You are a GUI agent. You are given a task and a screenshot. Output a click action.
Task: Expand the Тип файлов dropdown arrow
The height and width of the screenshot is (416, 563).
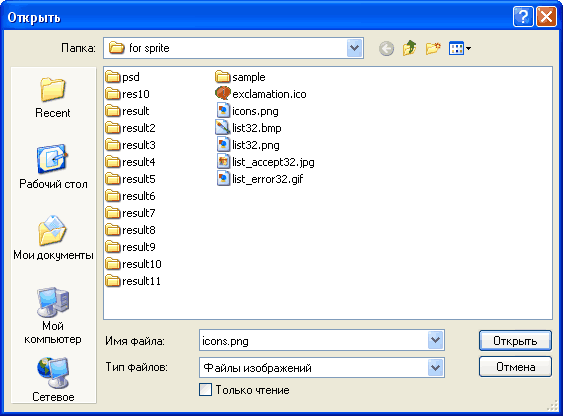[436, 368]
